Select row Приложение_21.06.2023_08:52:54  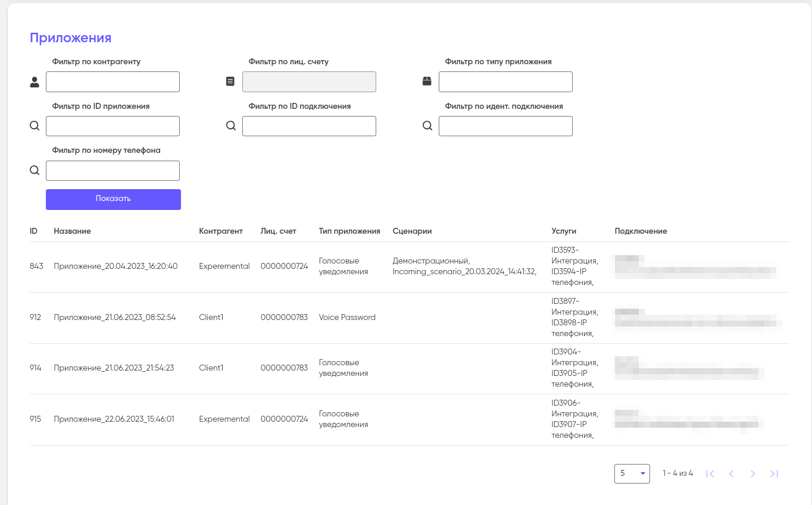coord(114,318)
